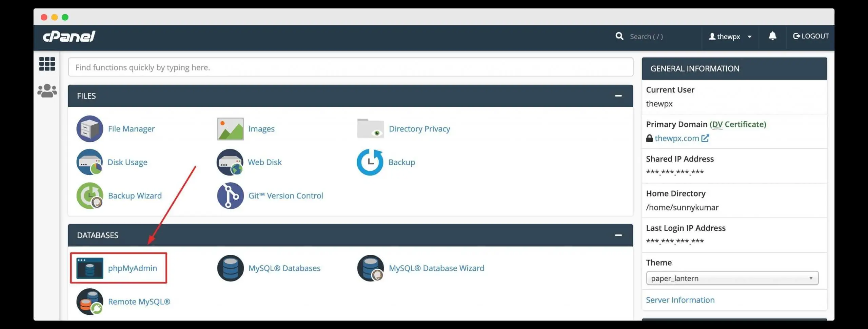Open Directory Privacy
This screenshot has width=868, height=329.
point(419,129)
